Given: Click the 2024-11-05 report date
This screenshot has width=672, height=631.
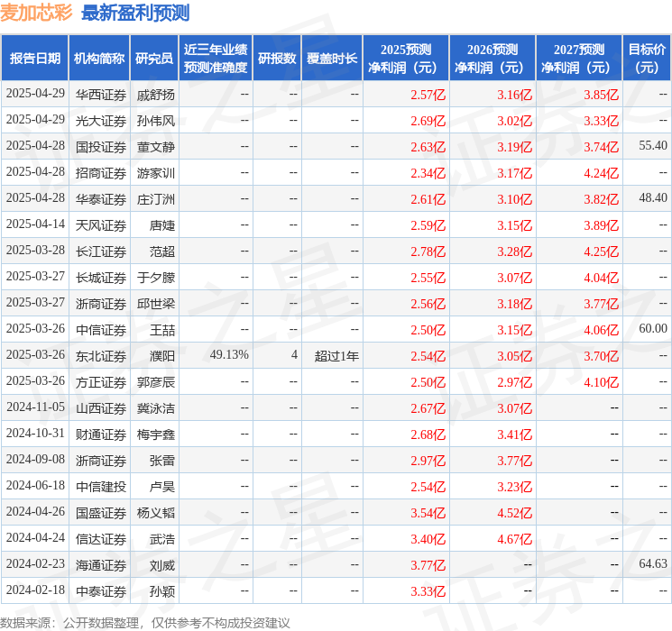Looking at the screenshot, I should click(35, 407).
